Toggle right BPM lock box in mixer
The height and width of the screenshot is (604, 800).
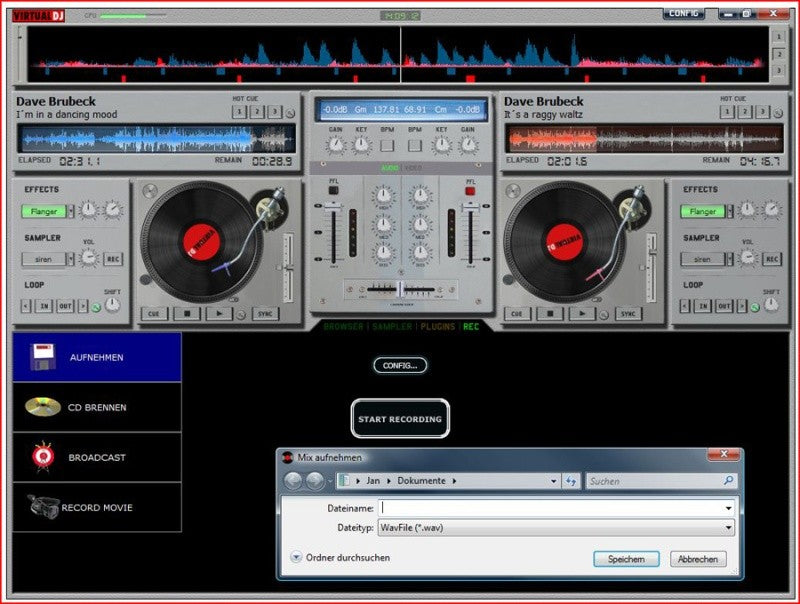(415, 145)
